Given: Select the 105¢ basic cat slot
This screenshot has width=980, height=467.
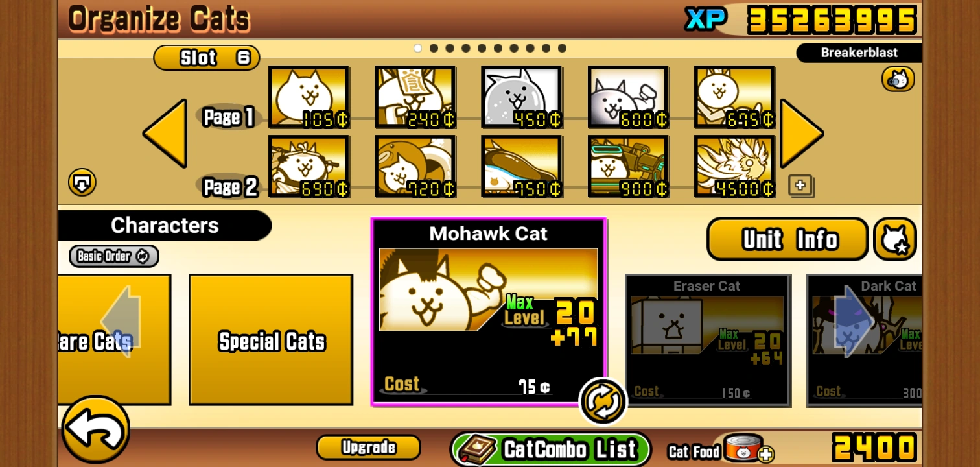Looking at the screenshot, I should [309, 97].
